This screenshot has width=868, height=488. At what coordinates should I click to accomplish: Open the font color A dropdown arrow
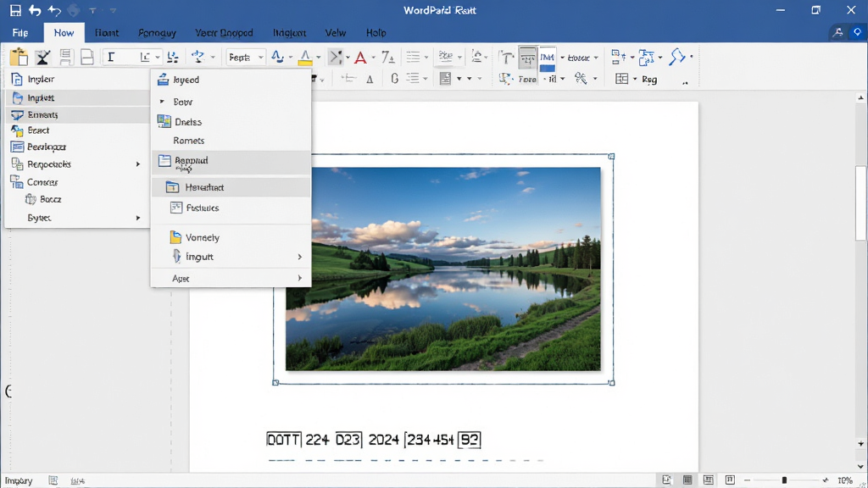coord(373,57)
